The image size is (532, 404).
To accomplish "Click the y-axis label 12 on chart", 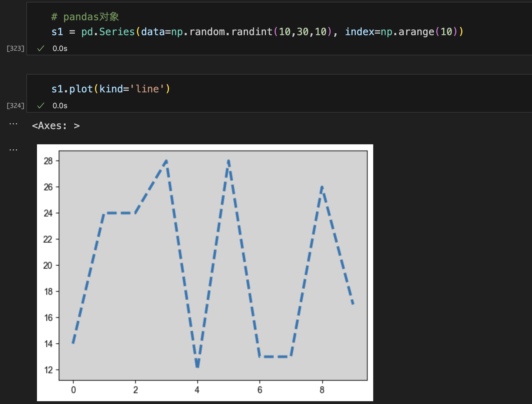I will point(48,370).
